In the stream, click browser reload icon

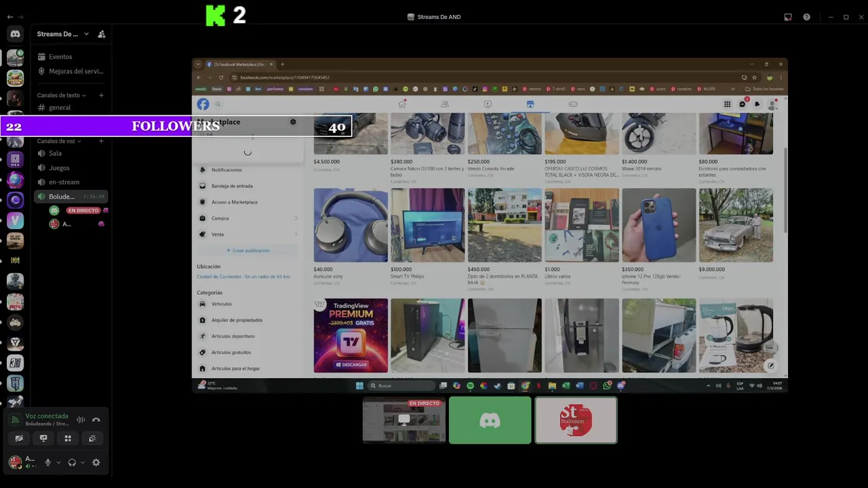(x=221, y=77)
